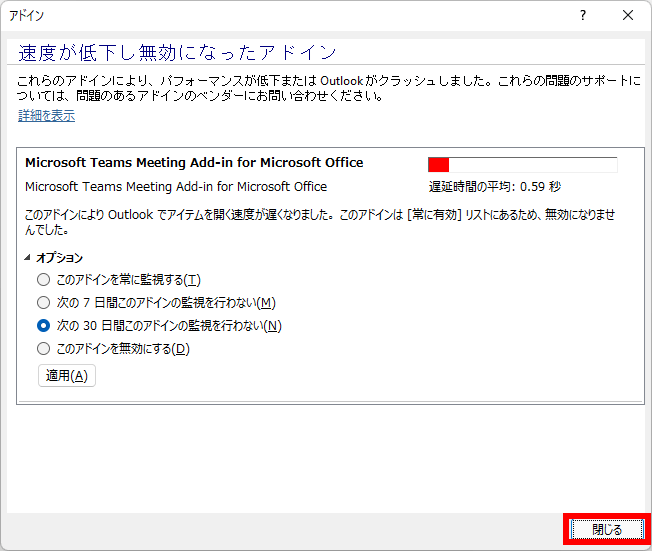Click the 速度が低下し無効になったアドイン heading
The width and height of the screenshot is (652, 551).
click(x=177, y=53)
